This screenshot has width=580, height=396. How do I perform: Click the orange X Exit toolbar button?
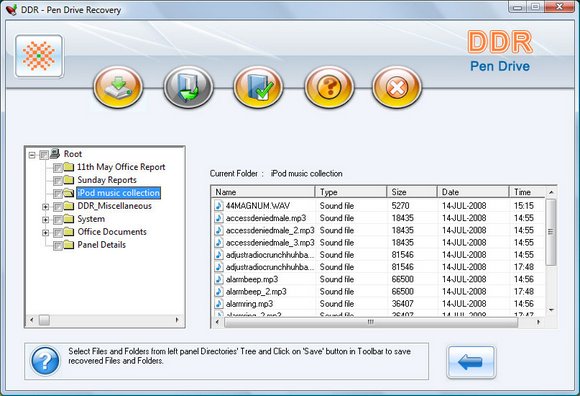coord(397,87)
